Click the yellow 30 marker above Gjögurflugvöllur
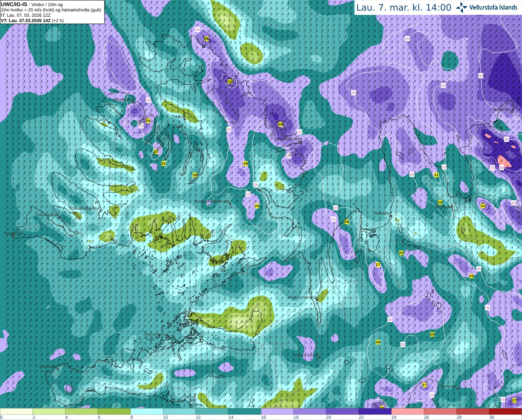This screenshot has height=420, width=522. click(x=281, y=124)
